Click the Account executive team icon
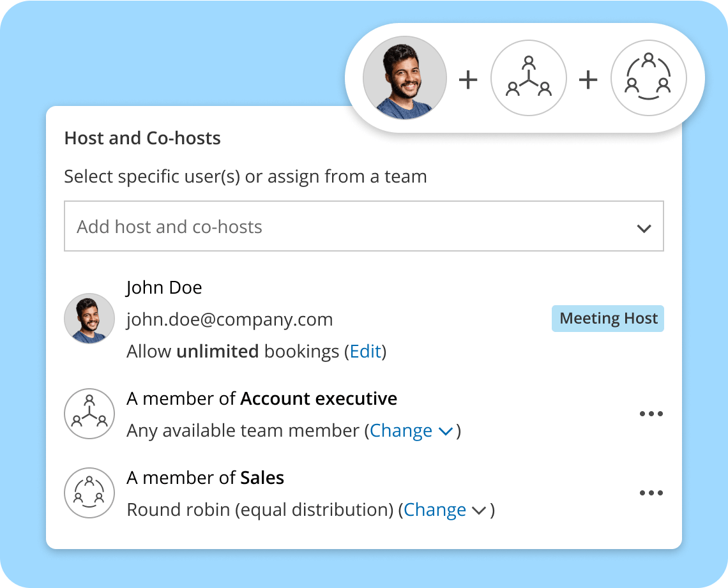728x588 pixels. (x=89, y=414)
